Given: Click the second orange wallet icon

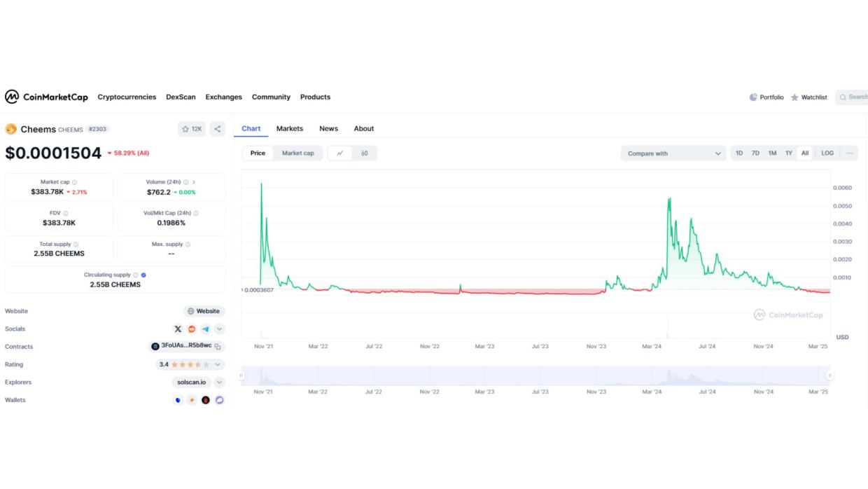Looking at the screenshot, I should coord(192,400).
